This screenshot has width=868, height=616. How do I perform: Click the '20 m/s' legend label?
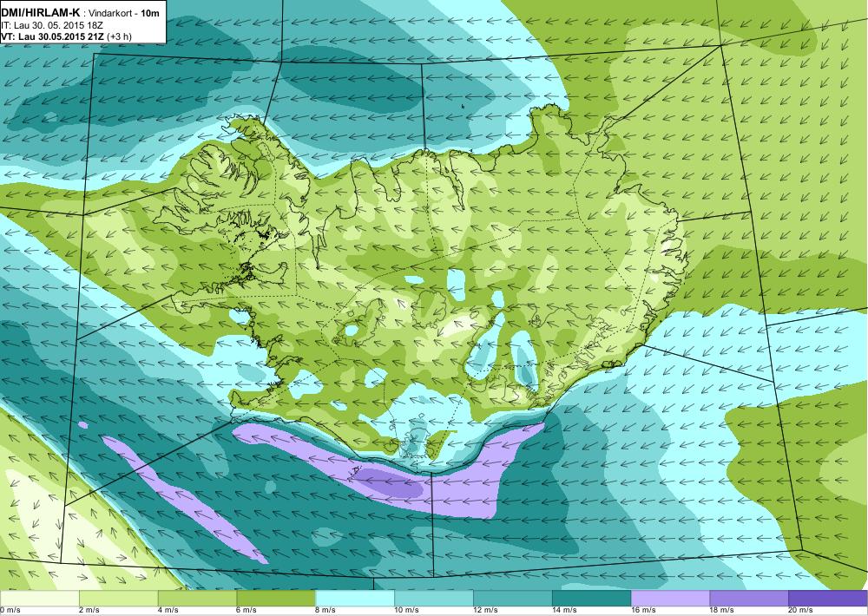801,611
